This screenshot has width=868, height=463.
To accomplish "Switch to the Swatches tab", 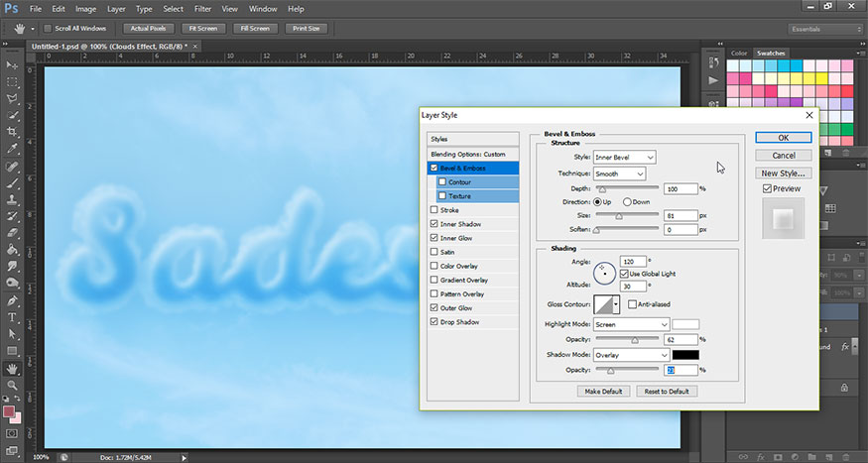I will pyautogui.click(x=770, y=53).
